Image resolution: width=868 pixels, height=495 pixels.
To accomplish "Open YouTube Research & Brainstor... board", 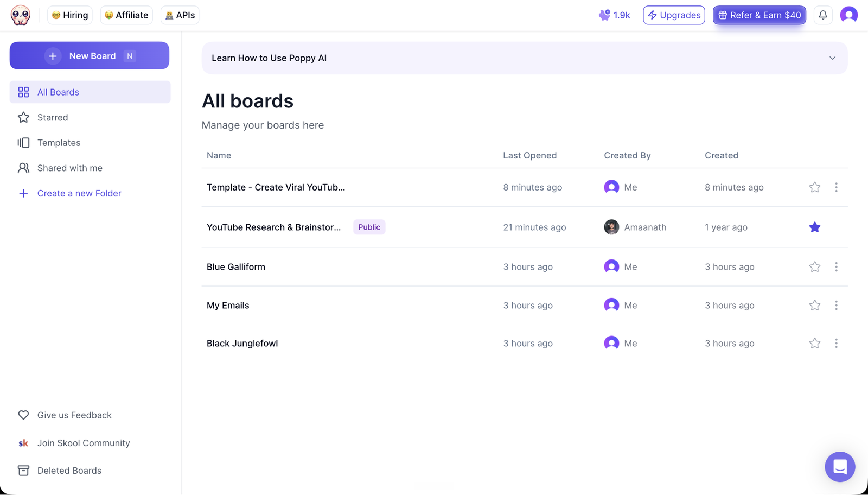I will click(x=274, y=227).
